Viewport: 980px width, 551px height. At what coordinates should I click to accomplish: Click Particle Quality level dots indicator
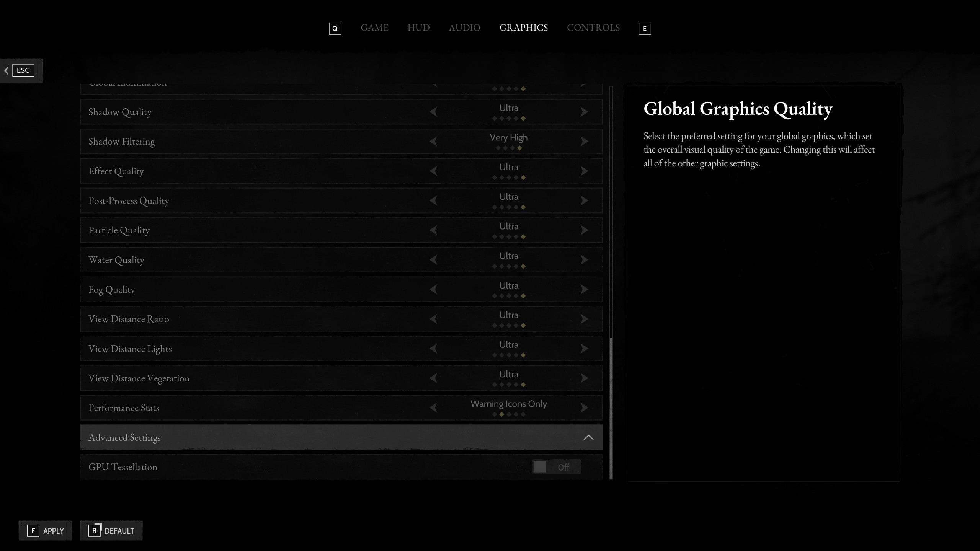point(508,237)
